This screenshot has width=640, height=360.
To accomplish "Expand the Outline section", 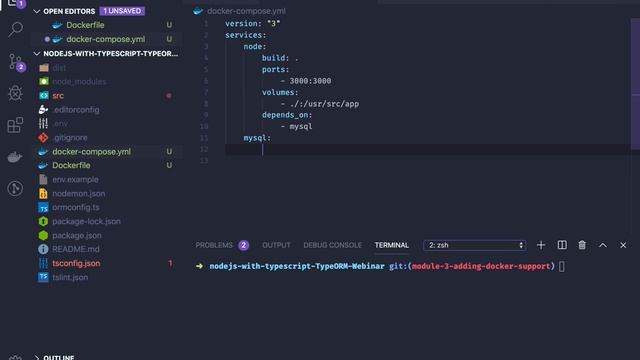I will (37, 358).
